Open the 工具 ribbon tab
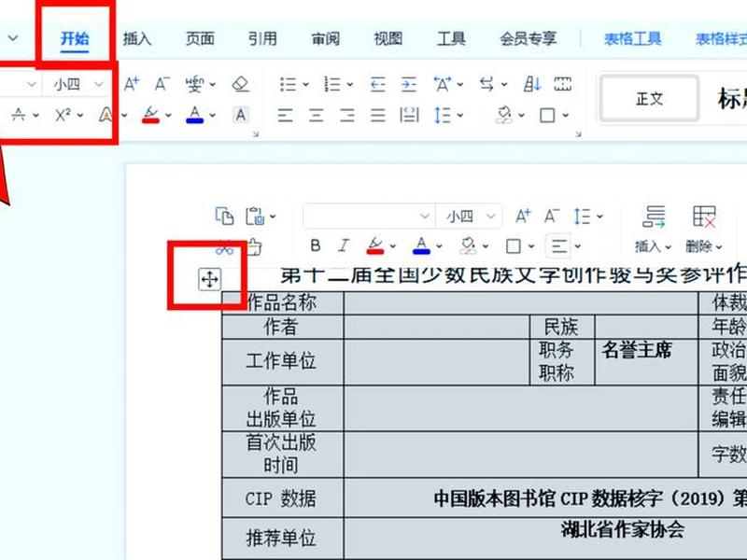This screenshot has height=560, width=747. 451,38
